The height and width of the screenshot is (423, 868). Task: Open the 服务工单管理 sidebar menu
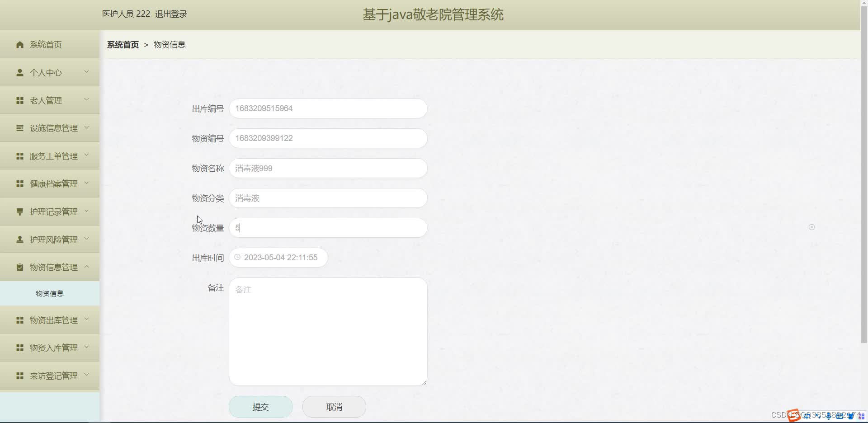50,156
